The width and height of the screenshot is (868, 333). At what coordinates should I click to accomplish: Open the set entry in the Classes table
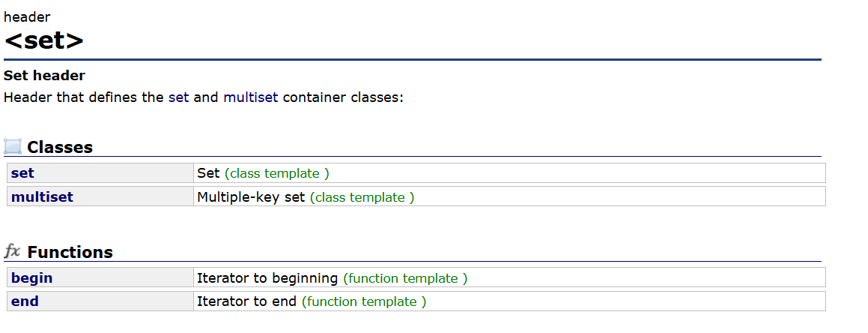(x=22, y=173)
